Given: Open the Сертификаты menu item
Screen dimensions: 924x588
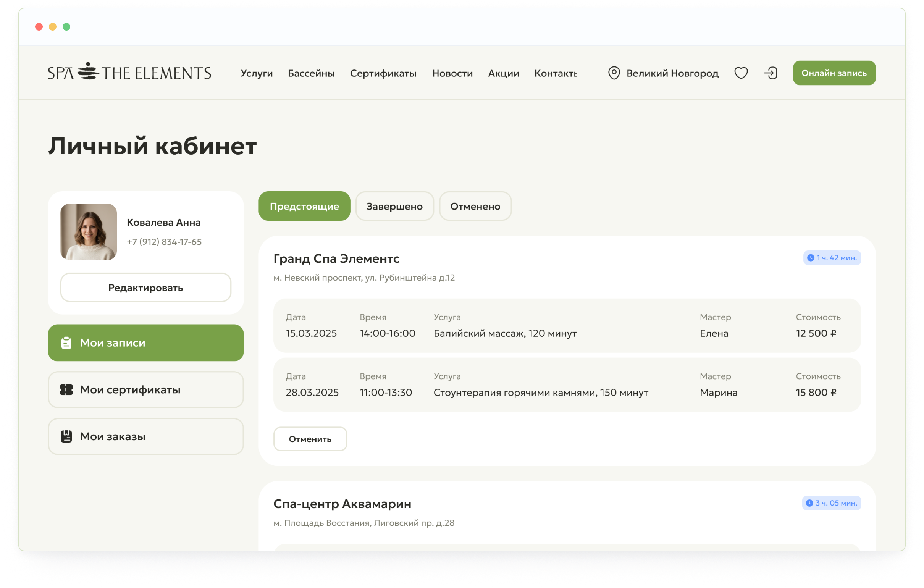Looking at the screenshot, I should pos(383,73).
